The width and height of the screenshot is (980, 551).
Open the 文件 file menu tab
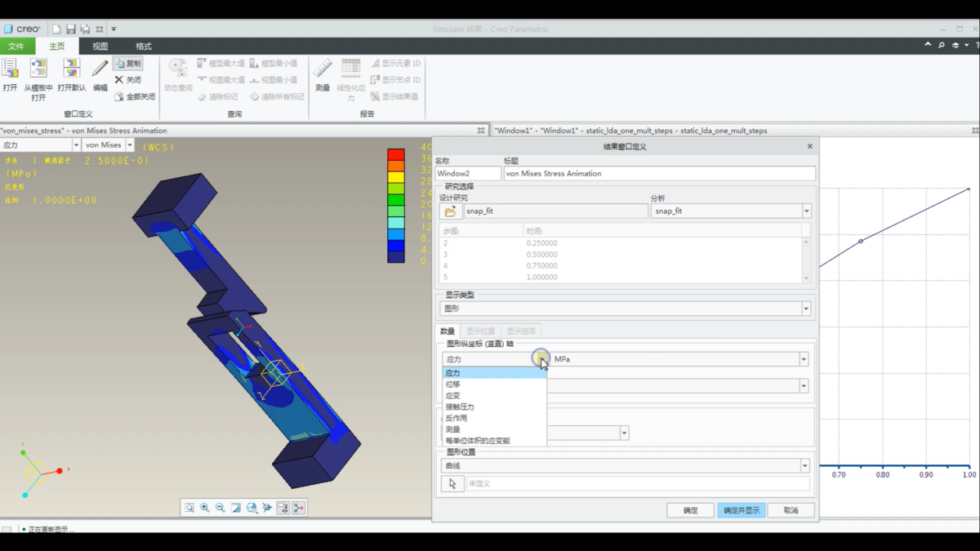pos(16,47)
